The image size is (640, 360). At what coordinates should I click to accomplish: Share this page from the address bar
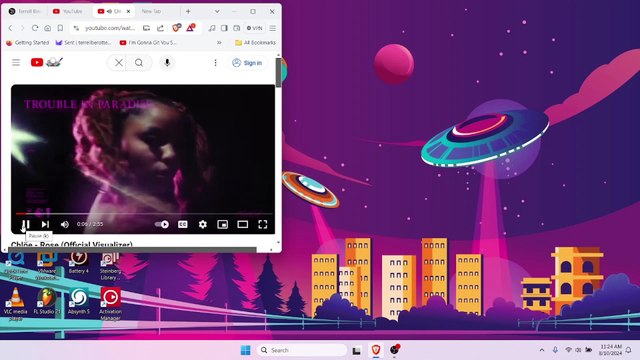[x=160, y=28]
